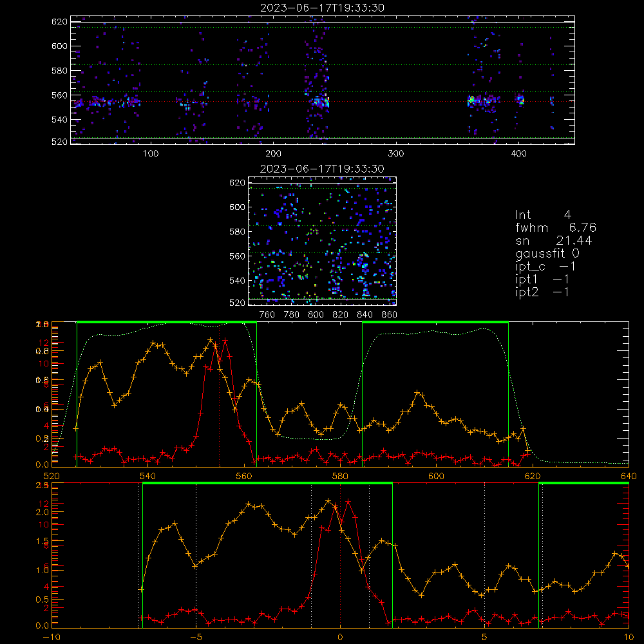Click the red peak in the upper profile plot
Screen dimensions: 644x644
click(x=225, y=341)
